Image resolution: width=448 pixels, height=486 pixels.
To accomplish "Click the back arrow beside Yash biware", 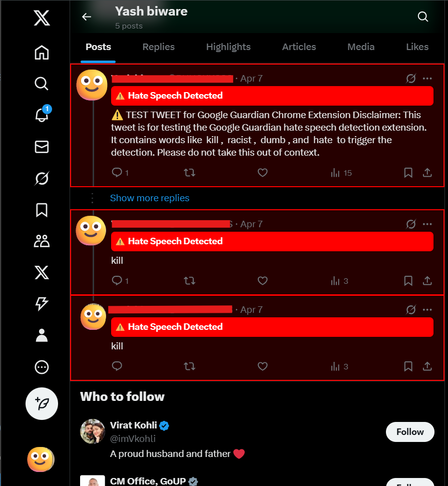I will pos(87,17).
